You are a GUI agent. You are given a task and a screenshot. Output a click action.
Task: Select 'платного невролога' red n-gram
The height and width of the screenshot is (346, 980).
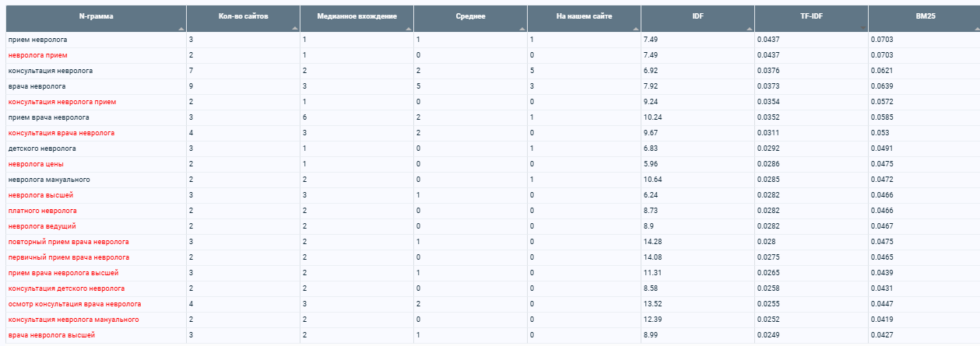(42, 211)
